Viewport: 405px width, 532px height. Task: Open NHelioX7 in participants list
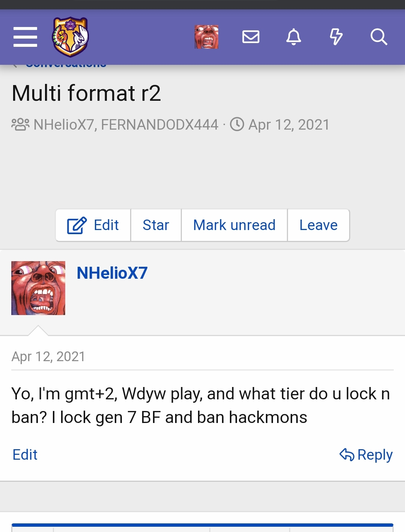[x=63, y=125]
